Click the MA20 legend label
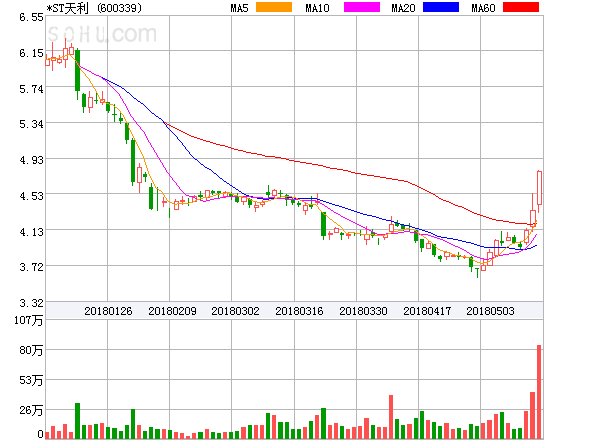The width and height of the screenshot is (600, 440). (x=403, y=8)
